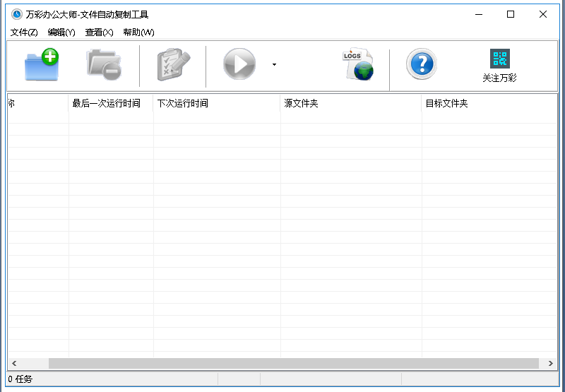Click the 源文件夹 column header

pyautogui.click(x=302, y=104)
